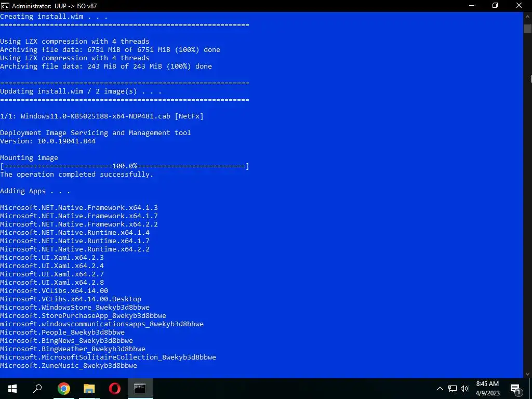Click the 'Adding Apps . . .' line
Viewport: 532px width, 399px height.
coord(35,191)
